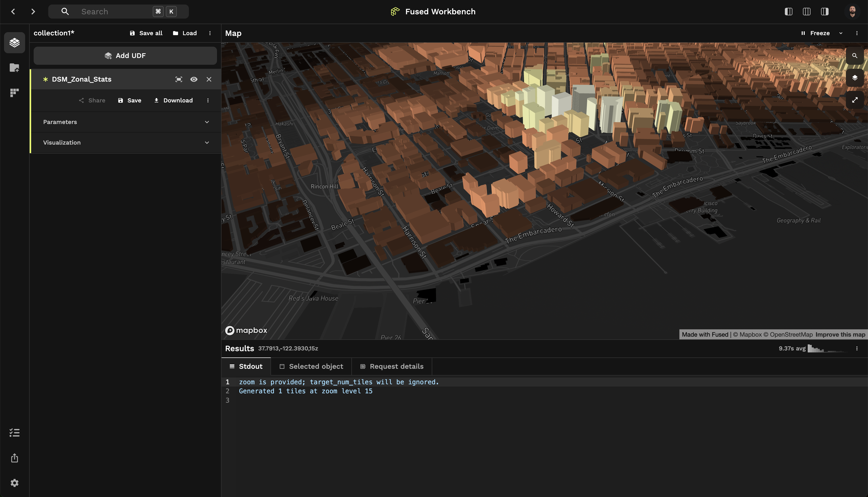Screen dimensions: 868x497
Task: Click Add UDF button
Action: (x=125, y=56)
